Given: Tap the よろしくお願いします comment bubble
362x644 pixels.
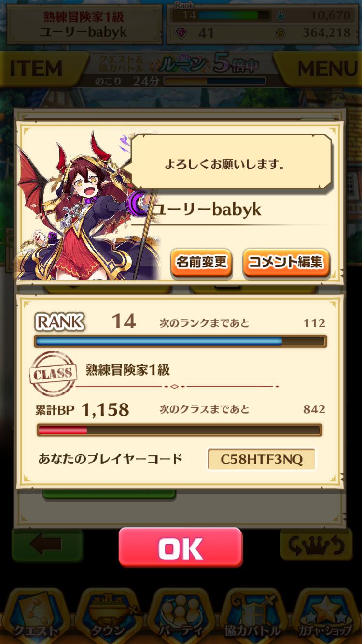Looking at the screenshot, I should pyautogui.click(x=231, y=162).
